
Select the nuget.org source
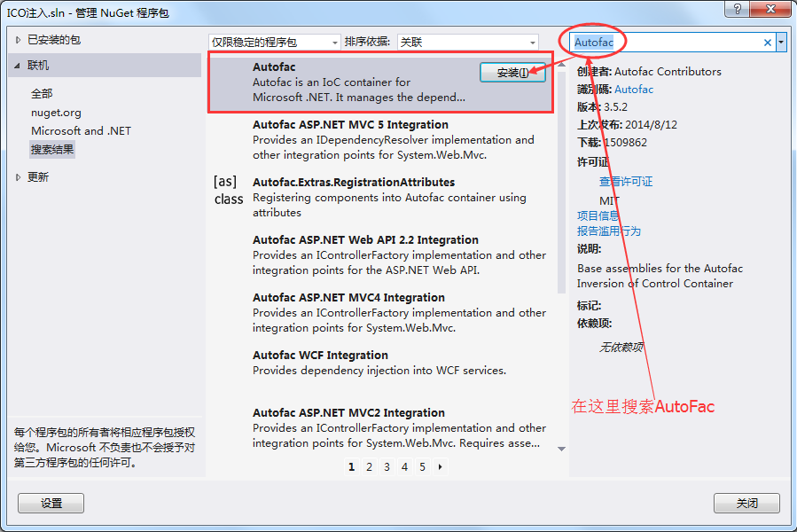56,113
